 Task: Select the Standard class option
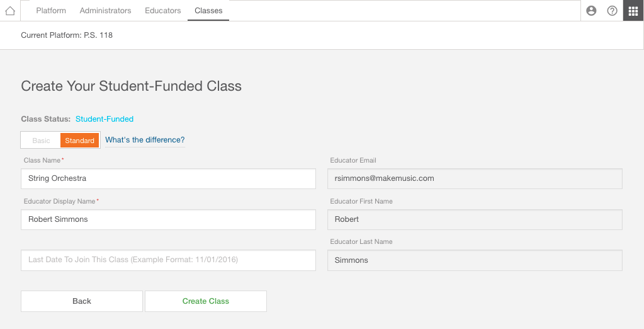[80, 141]
